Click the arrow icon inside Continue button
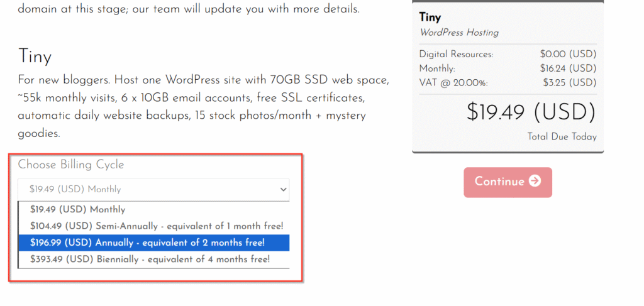 [x=535, y=182]
